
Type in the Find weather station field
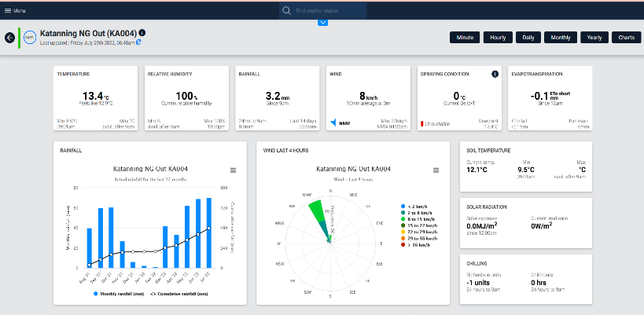tap(329, 10)
